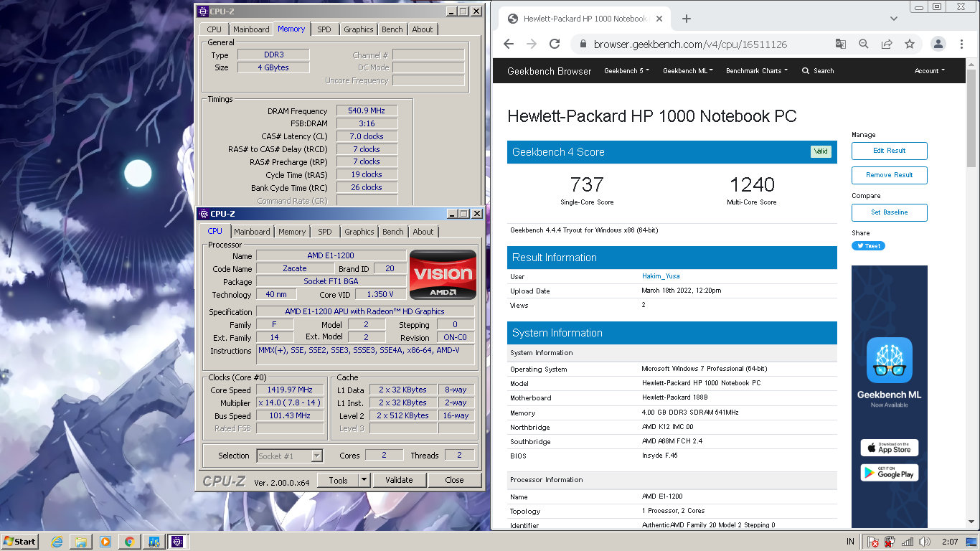Screen dimensions: 980x551
Task: Open Bench tab in upper CPU-Z window
Action: (392, 29)
